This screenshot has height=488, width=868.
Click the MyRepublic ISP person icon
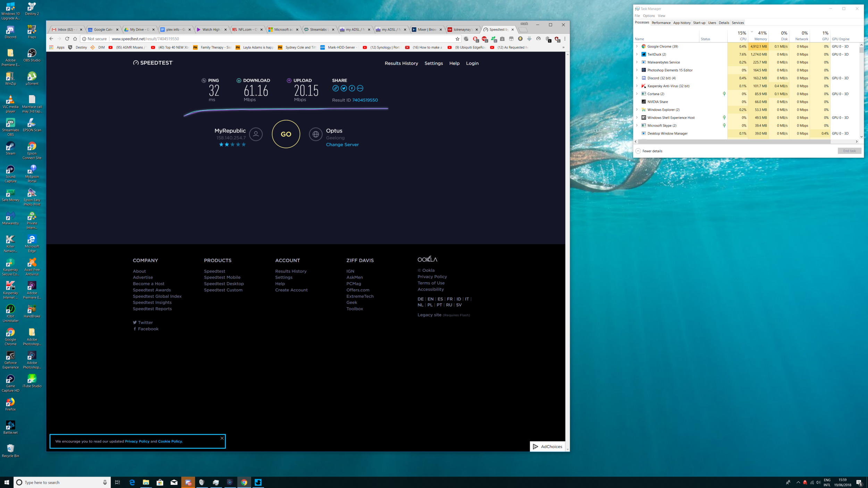pyautogui.click(x=256, y=134)
